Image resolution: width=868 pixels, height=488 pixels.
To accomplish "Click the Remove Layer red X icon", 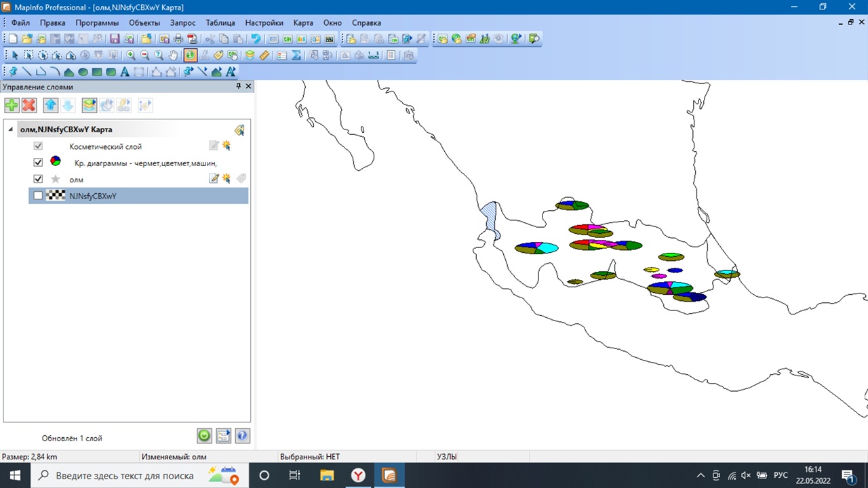I will pos(28,105).
